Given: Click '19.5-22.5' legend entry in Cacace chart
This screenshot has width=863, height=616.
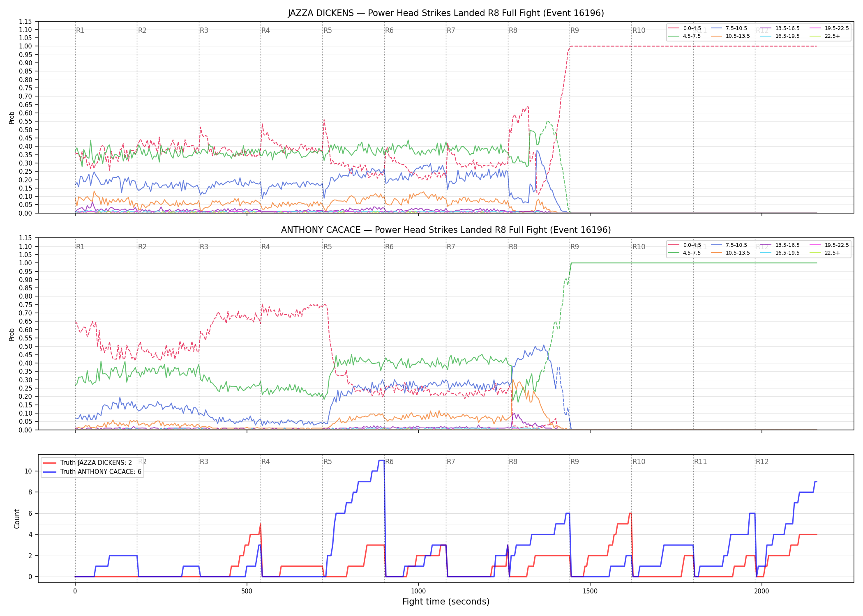Looking at the screenshot, I should tap(829, 245).
